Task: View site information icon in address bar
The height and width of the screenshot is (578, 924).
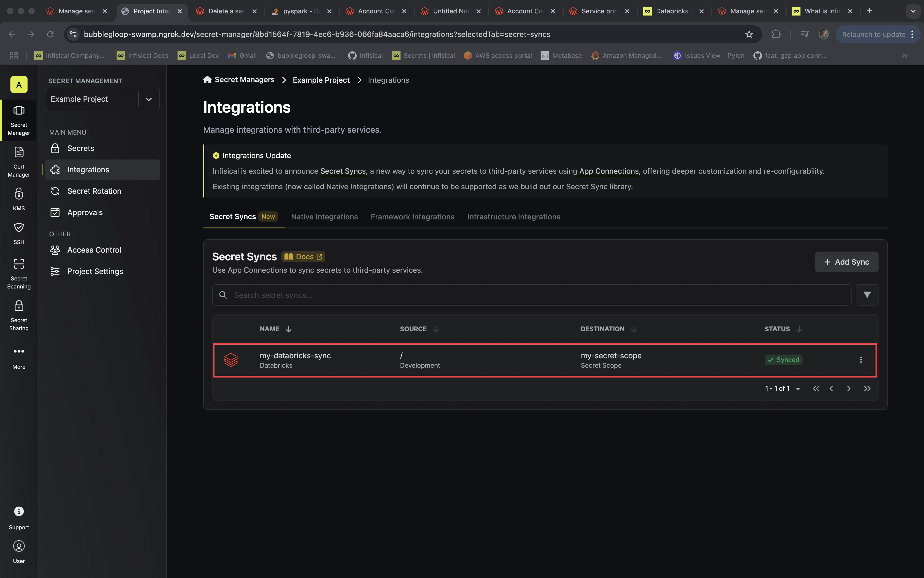Action: tap(73, 34)
